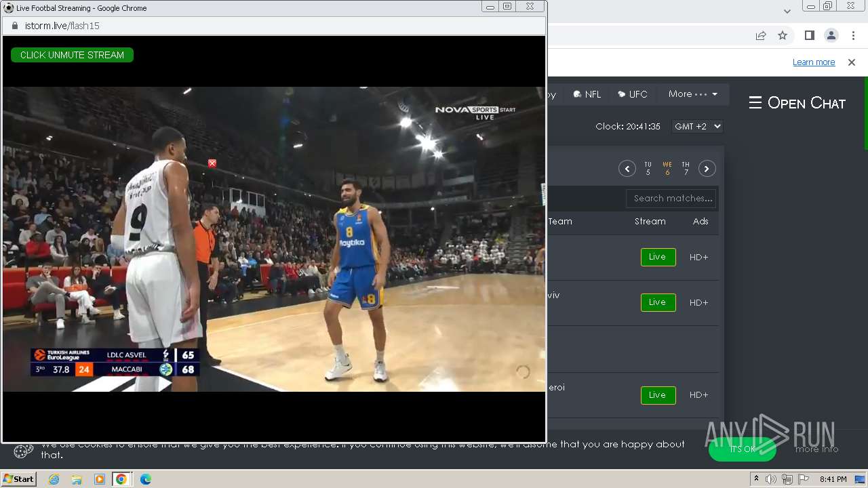Click HD+ label in the 'eroi' row

point(698,395)
